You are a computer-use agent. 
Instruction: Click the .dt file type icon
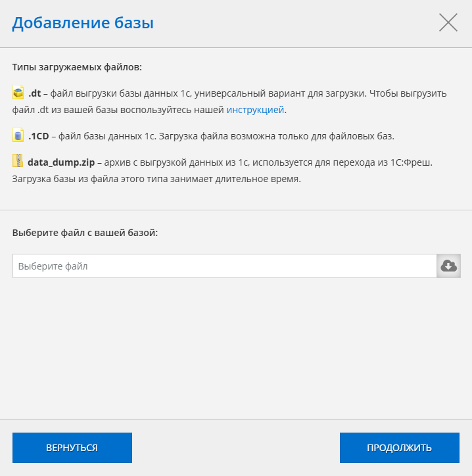coord(18,92)
